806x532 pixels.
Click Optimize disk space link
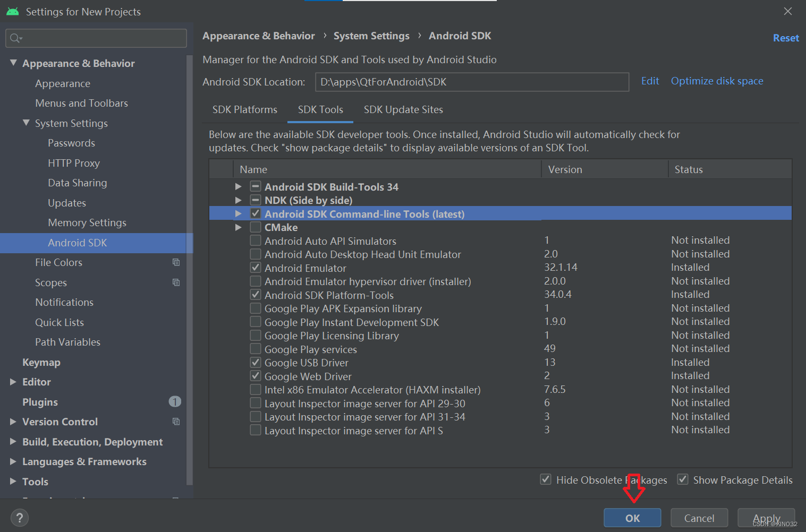(x=717, y=81)
